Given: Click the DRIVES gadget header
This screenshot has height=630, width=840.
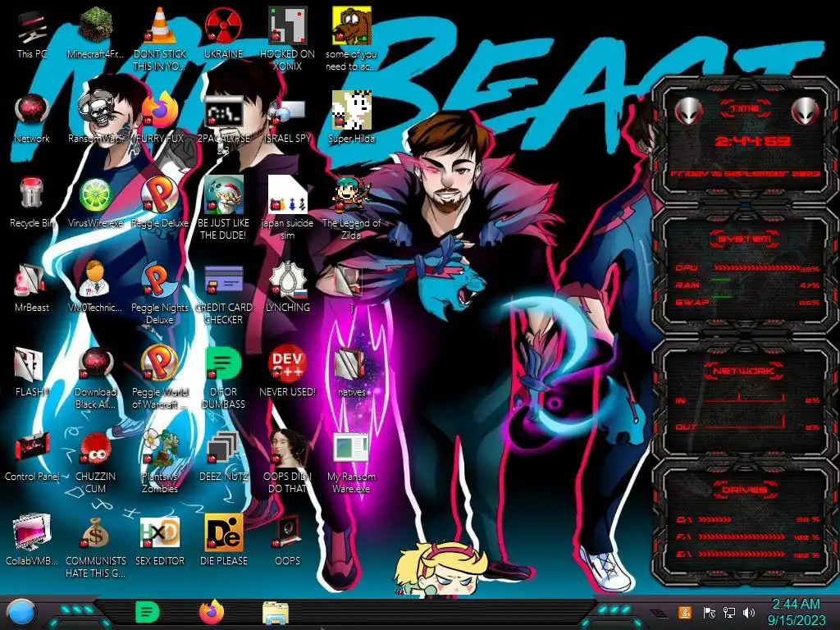Looking at the screenshot, I should (x=745, y=489).
